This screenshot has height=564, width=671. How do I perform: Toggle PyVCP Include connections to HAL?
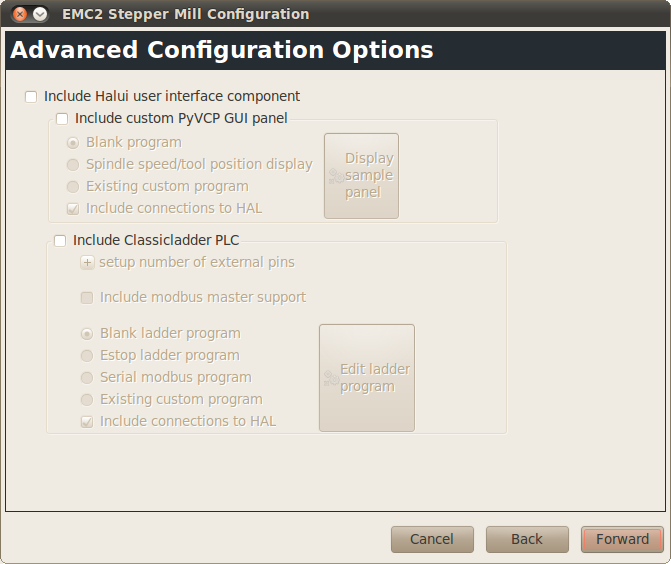(x=73, y=209)
